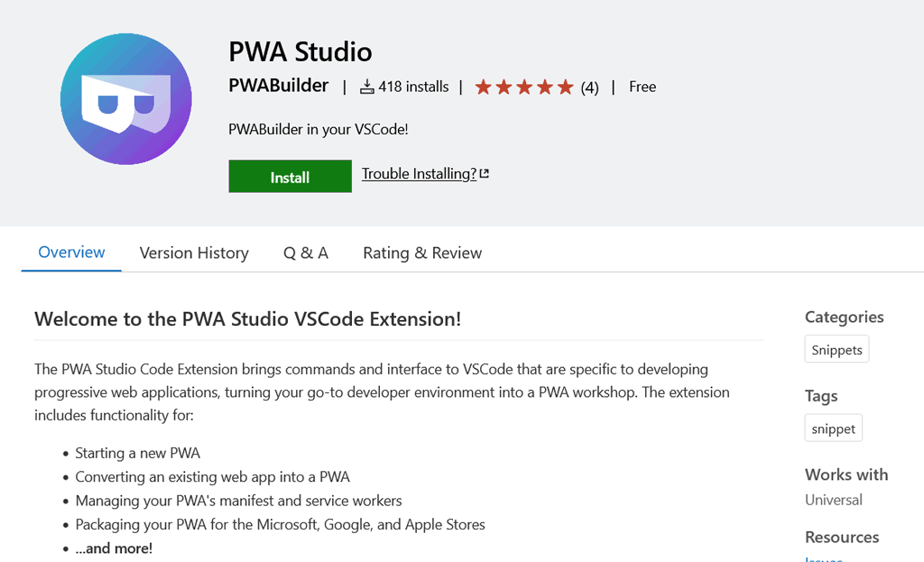
Task: Click the (4) ratings count
Action: (589, 87)
